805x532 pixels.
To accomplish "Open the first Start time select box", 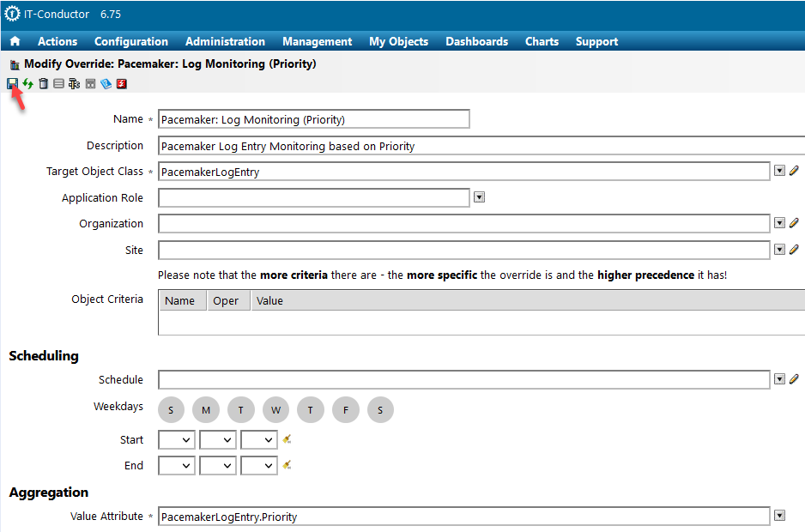I will [176, 440].
